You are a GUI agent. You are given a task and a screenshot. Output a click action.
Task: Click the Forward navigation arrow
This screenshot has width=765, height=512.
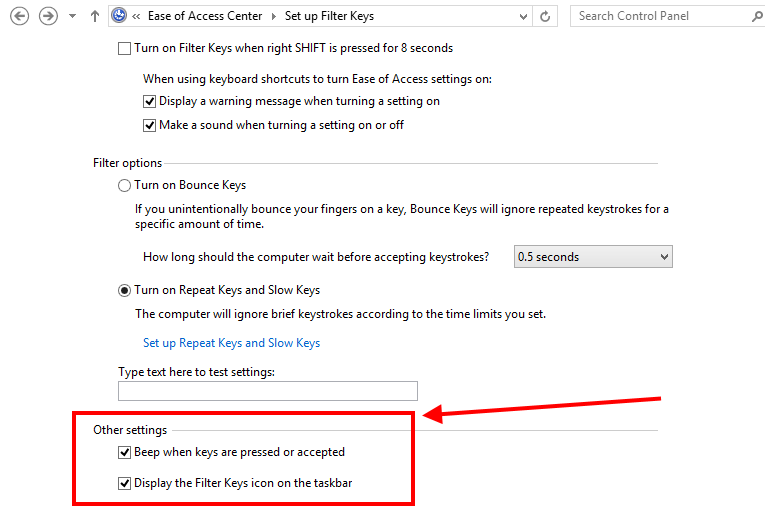pyautogui.click(x=47, y=16)
